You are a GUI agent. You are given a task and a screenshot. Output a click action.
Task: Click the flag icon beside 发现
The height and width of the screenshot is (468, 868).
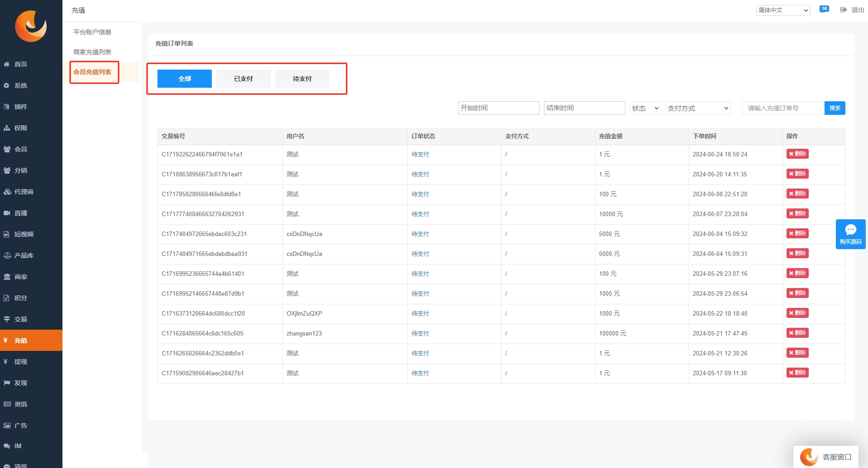pos(7,383)
